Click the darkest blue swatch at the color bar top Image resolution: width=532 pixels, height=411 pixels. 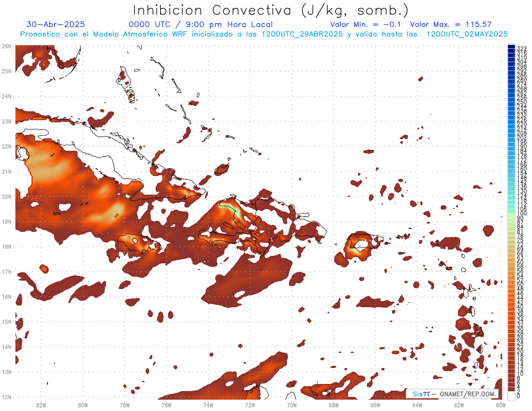click(x=512, y=47)
